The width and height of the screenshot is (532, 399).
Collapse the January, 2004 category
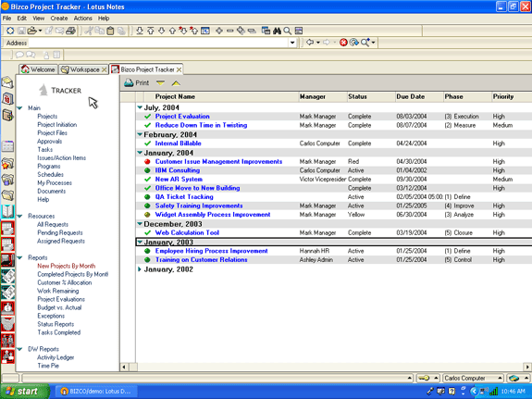tap(140, 153)
